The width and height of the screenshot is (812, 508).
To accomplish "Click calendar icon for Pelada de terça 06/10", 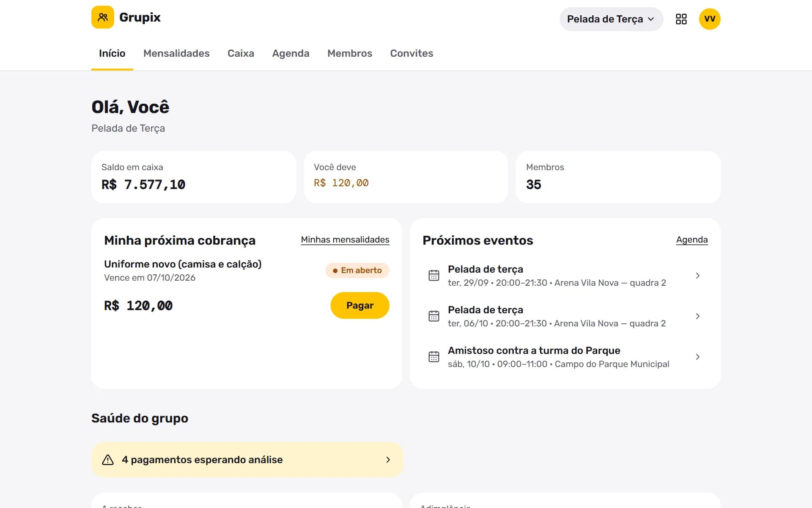I will 434,316.
